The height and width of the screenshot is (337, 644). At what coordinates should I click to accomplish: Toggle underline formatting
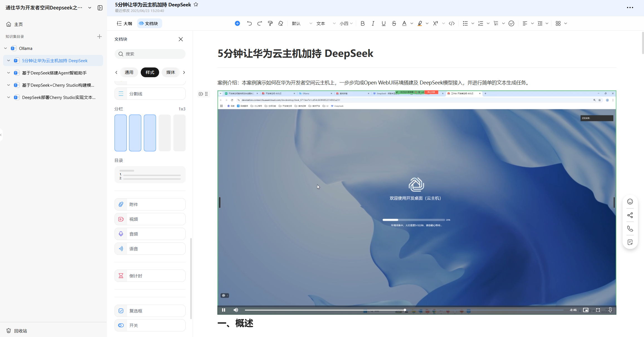[383, 23]
